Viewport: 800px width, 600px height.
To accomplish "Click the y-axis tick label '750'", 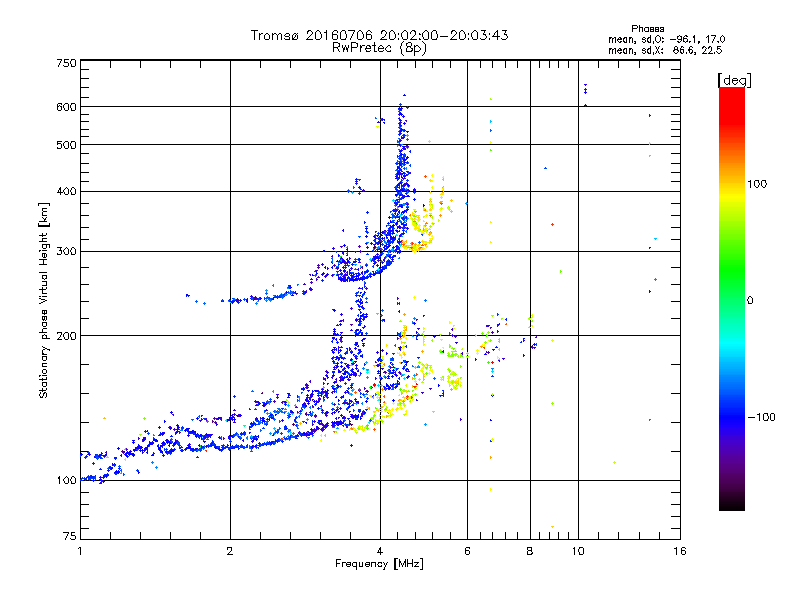I will (66, 63).
